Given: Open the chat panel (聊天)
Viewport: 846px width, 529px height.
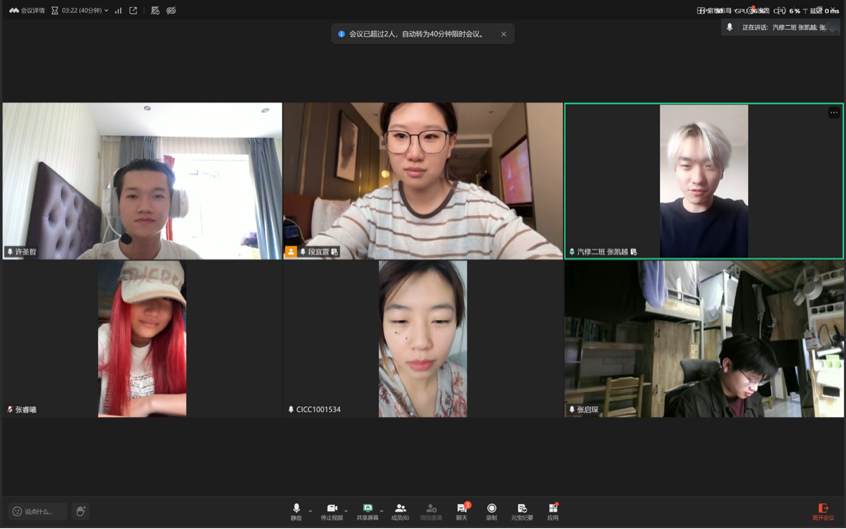Looking at the screenshot, I should [x=462, y=512].
